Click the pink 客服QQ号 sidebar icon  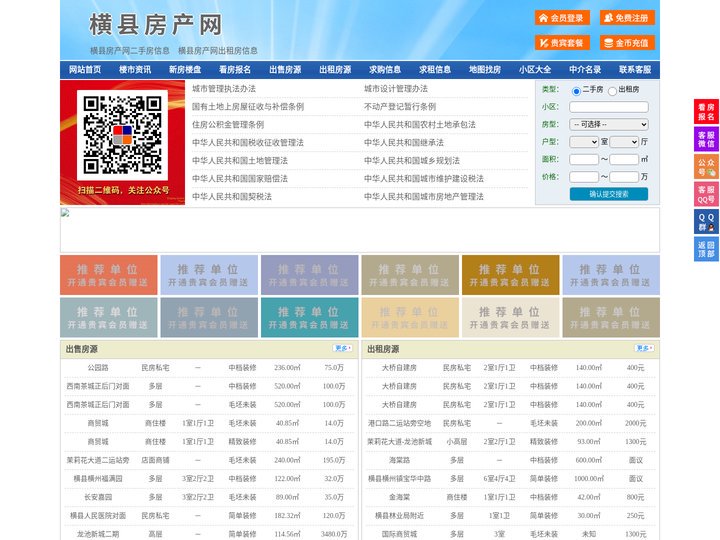coord(706,194)
